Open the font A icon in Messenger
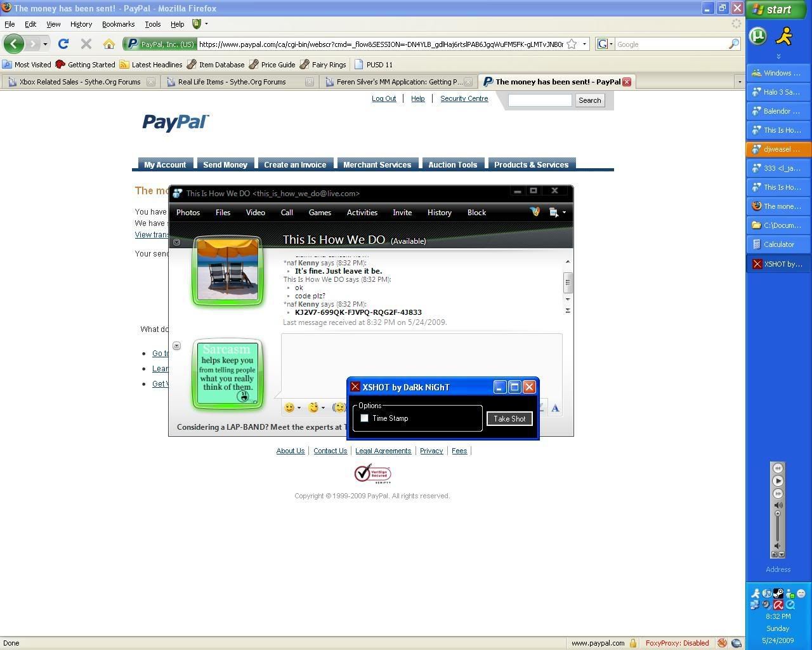812x650 pixels. coord(555,408)
